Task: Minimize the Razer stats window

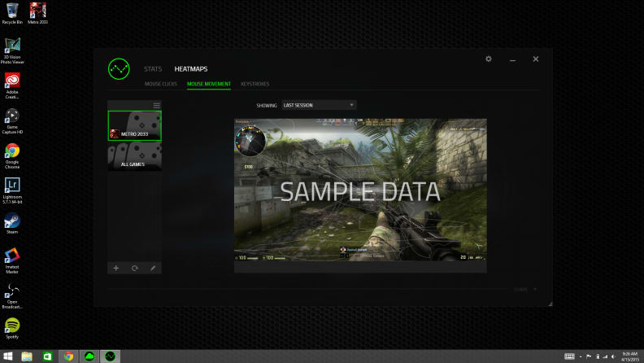Action: tap(512, 59)
